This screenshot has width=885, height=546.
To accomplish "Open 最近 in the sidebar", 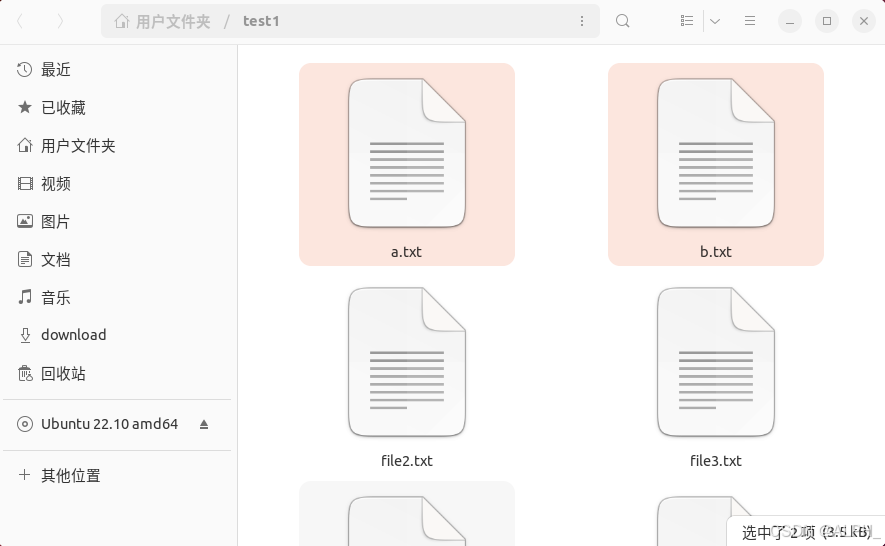I will [120, 69].
